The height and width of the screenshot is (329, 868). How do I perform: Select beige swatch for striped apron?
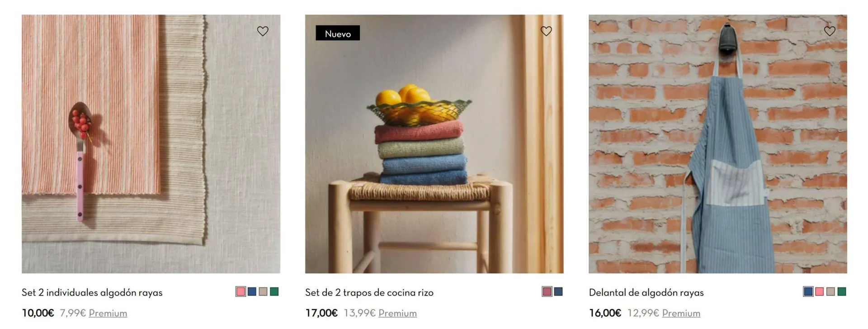(830, 292)
